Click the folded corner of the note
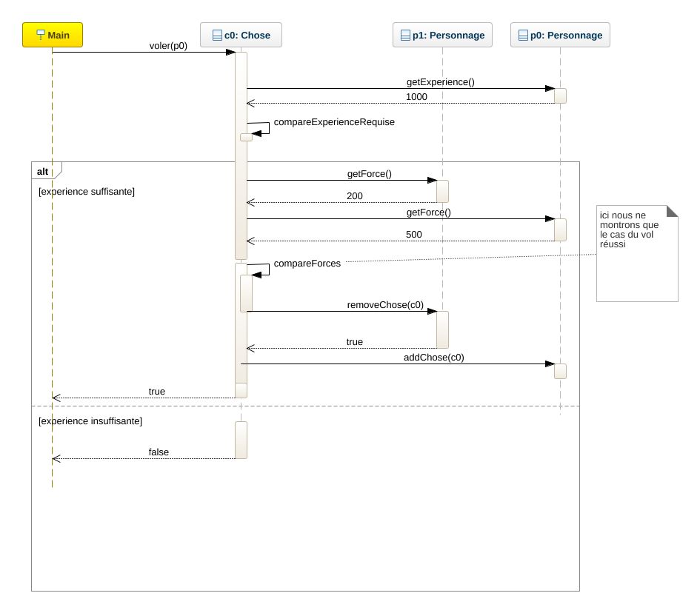 672,211
